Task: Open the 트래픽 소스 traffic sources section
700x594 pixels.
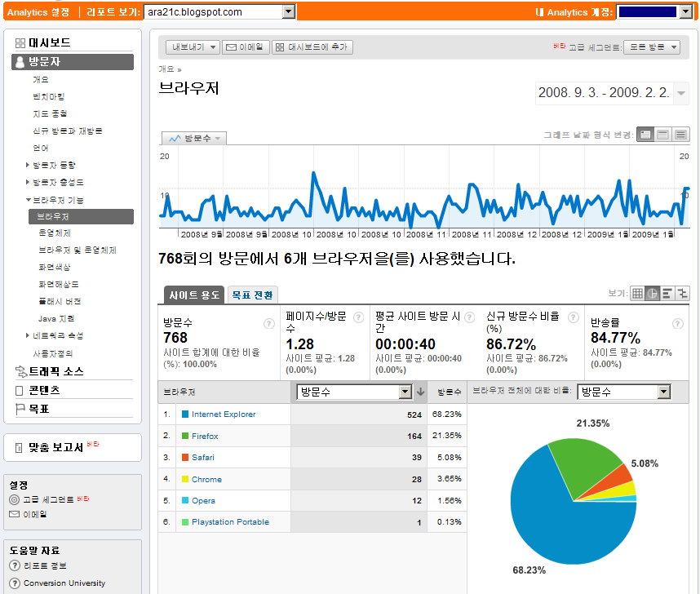Action: tap(55, 371)
